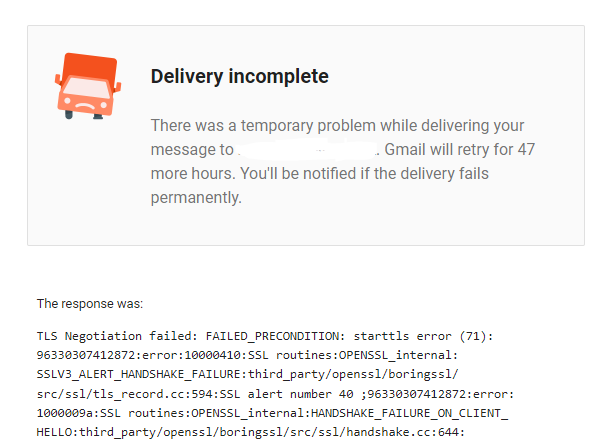Click the word "permanently."
Viewport: 600px width, 443px height.
click(x=196, y=197)
